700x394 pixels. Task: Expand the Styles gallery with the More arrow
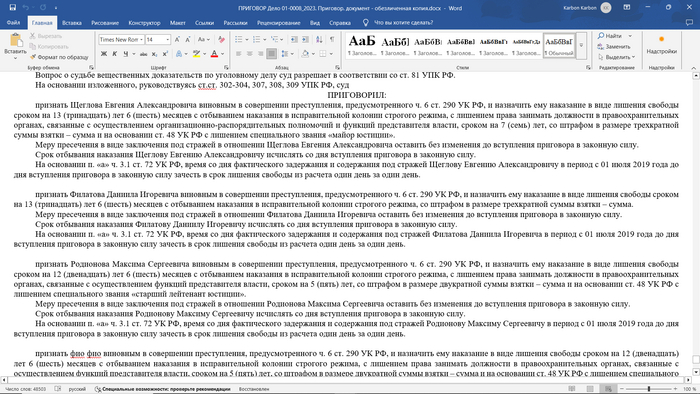point(581,45)
